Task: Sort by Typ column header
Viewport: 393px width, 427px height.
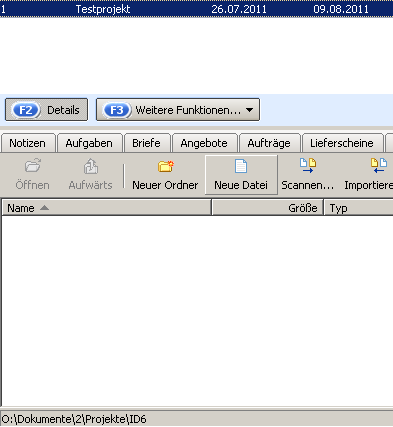Action: tap(359, 208)
